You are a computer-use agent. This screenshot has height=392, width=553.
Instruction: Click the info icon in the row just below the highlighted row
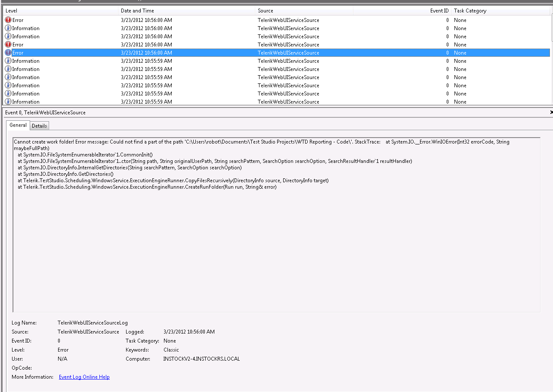(8, 61)
